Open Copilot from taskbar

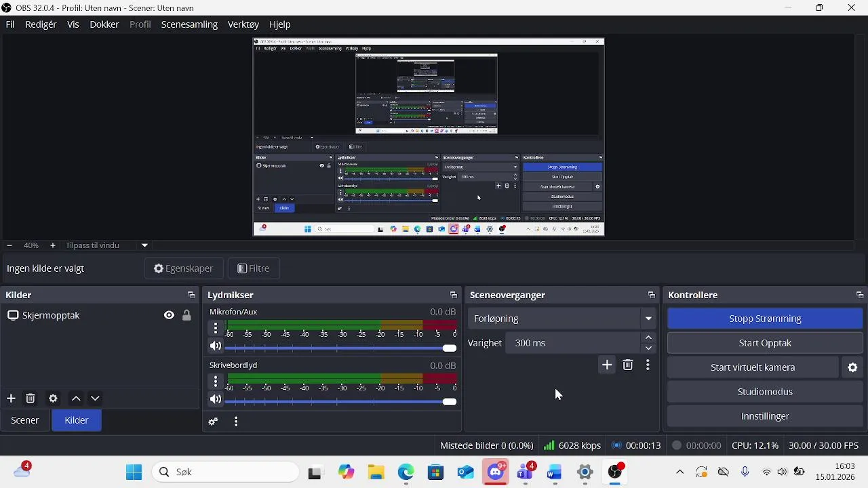tap(347, 472)
